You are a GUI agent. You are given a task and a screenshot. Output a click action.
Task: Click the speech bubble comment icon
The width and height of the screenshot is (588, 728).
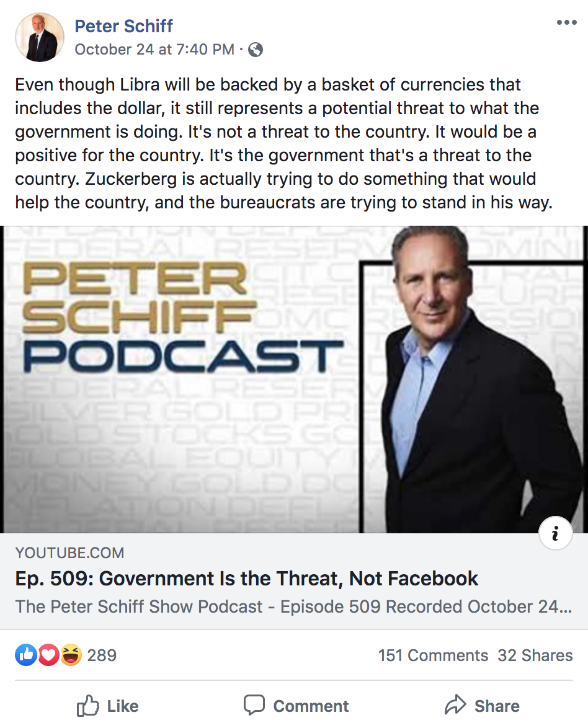coord(254,706)
